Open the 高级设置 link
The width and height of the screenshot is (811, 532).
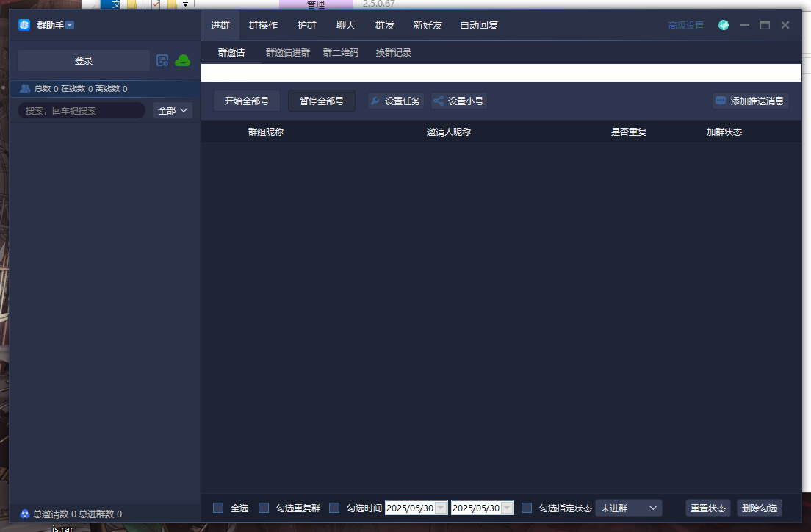coord(685,25)
